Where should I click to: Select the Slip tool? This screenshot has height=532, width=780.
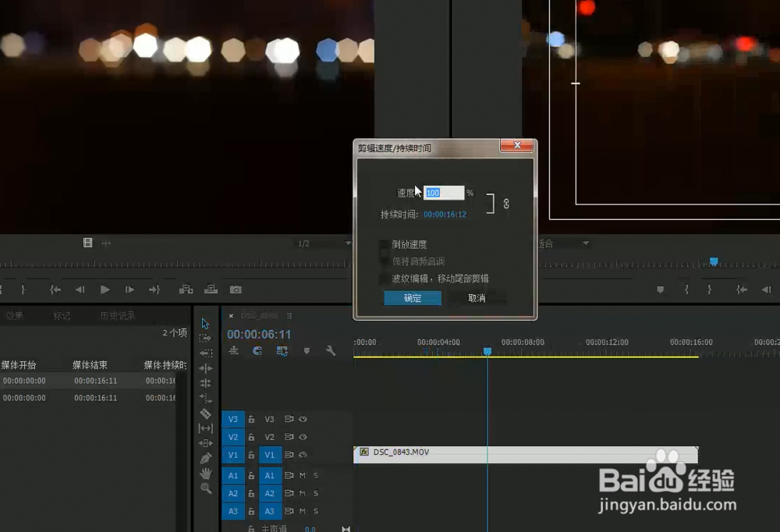pyautogui.click(x=205, y=428)
